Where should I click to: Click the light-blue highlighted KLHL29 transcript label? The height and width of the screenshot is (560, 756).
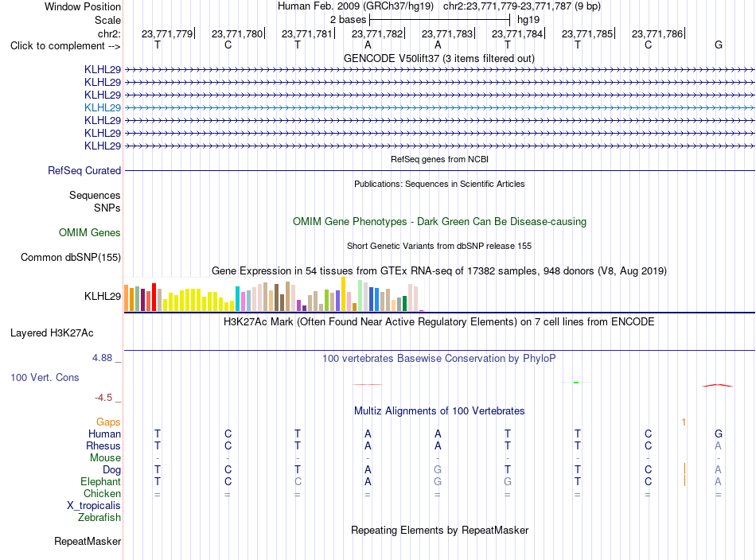(102, 107)
